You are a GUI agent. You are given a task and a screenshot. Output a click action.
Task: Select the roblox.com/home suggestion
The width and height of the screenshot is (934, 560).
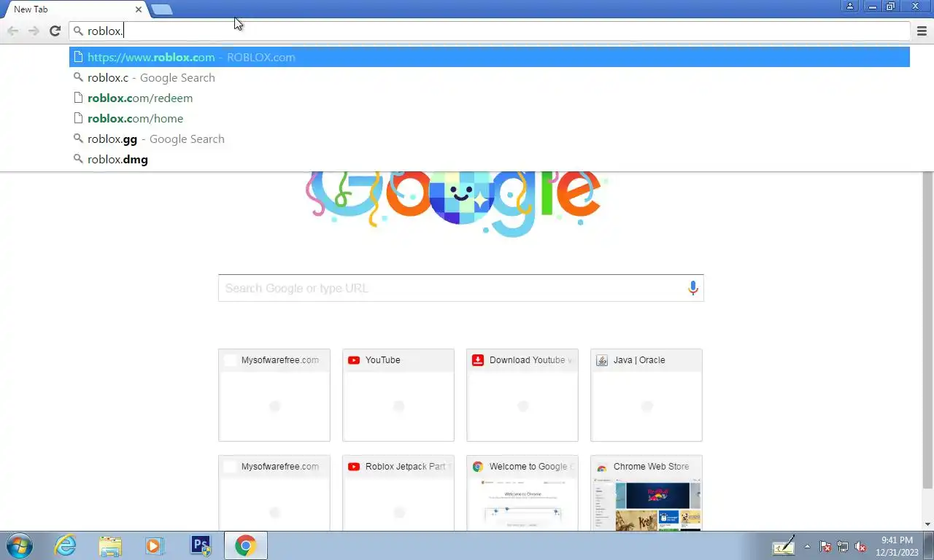point(490,118)
